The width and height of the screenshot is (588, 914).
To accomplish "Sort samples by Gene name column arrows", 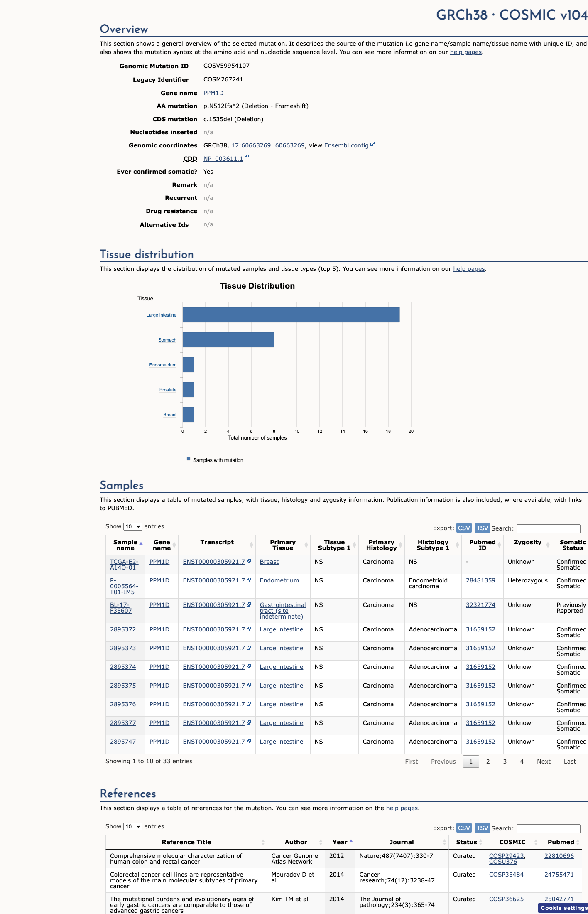I will (174, 545).
